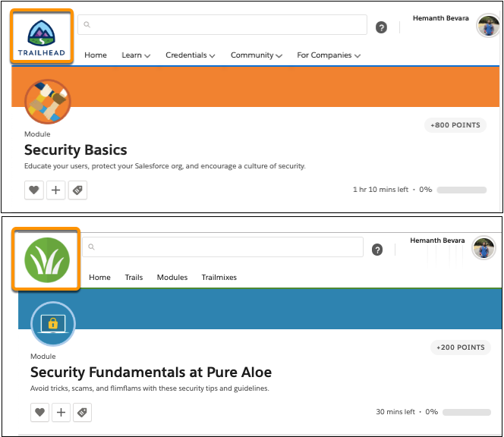The image size is (504, 437).
Task: Open the Security Basics module title
Action: pyautogui.click(x=76, y=150)
